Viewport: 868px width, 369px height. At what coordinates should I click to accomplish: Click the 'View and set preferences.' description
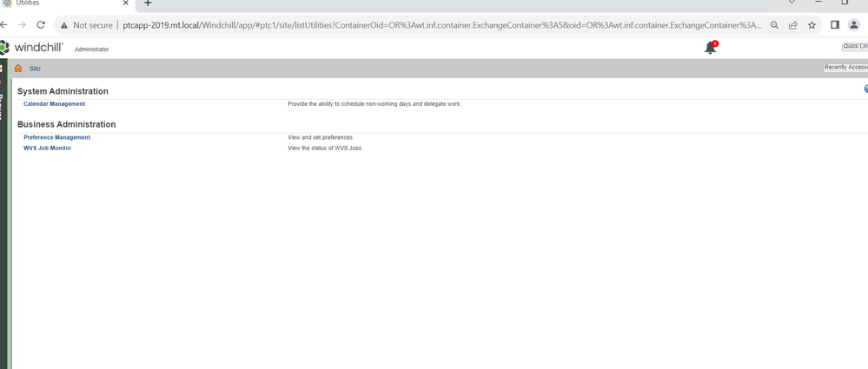[321, 137]
